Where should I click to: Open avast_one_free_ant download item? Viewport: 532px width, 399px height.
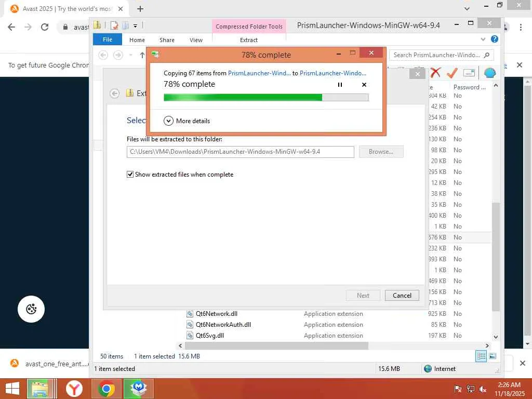(x=49, y=364)
